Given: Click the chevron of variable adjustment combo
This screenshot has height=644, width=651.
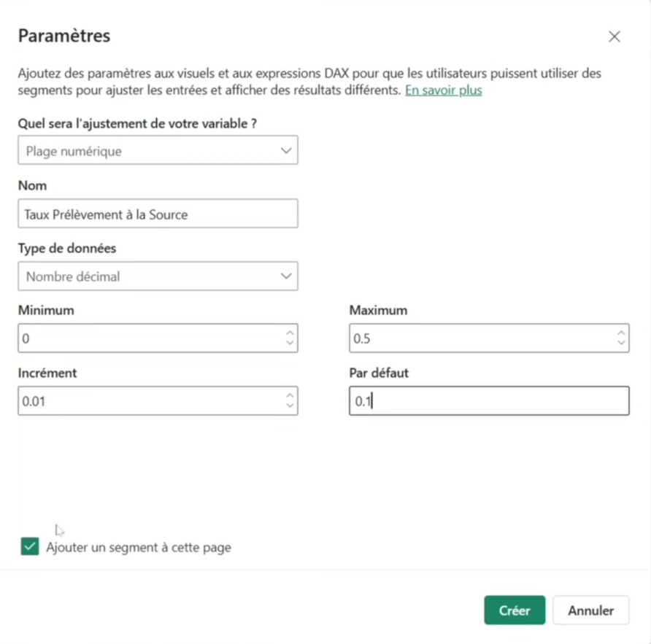Looking at the screenshot, I should 285,151.
